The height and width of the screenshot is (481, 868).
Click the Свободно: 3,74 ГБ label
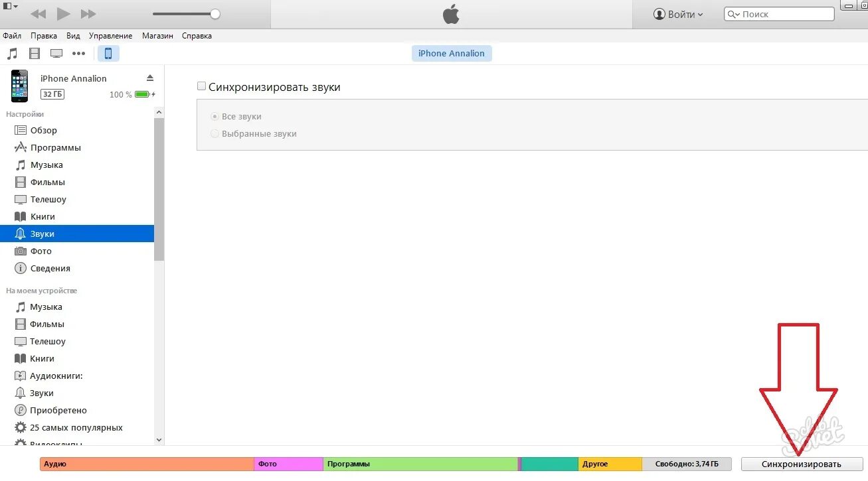(686, 464)
